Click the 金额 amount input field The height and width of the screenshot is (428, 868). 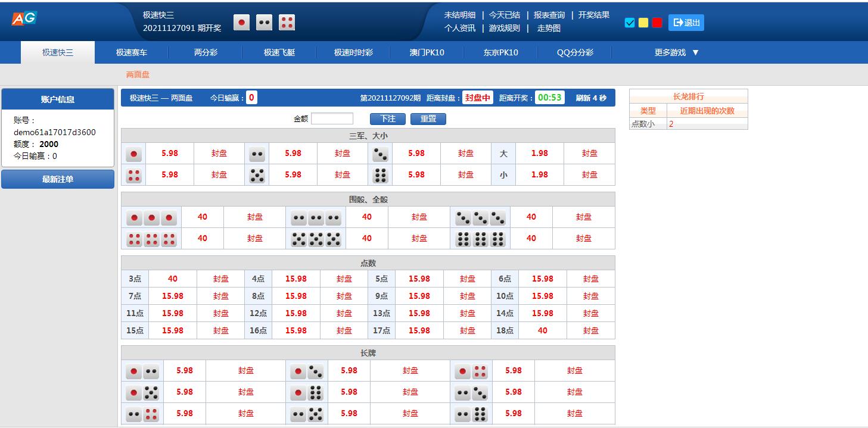(x=332, y=118)
